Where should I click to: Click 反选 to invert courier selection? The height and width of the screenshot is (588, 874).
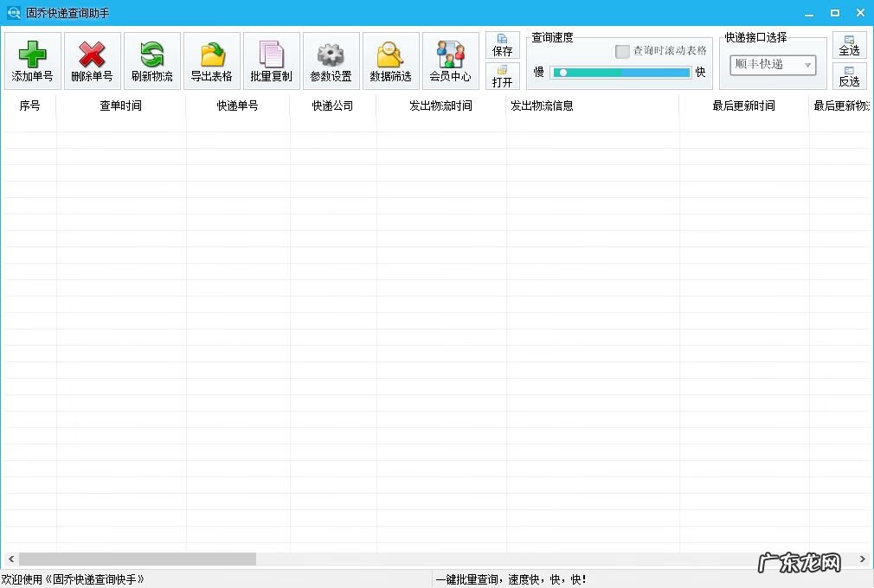coord(849,78)
